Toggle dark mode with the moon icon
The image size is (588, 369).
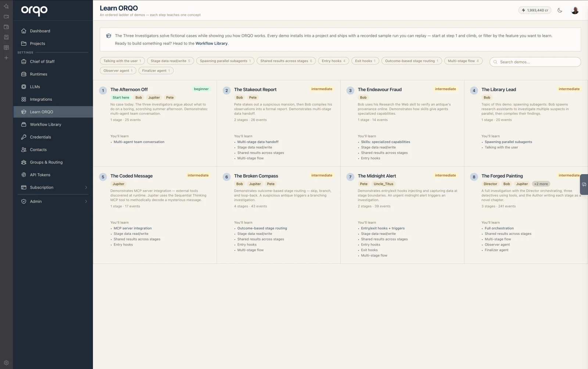point(560,10)
